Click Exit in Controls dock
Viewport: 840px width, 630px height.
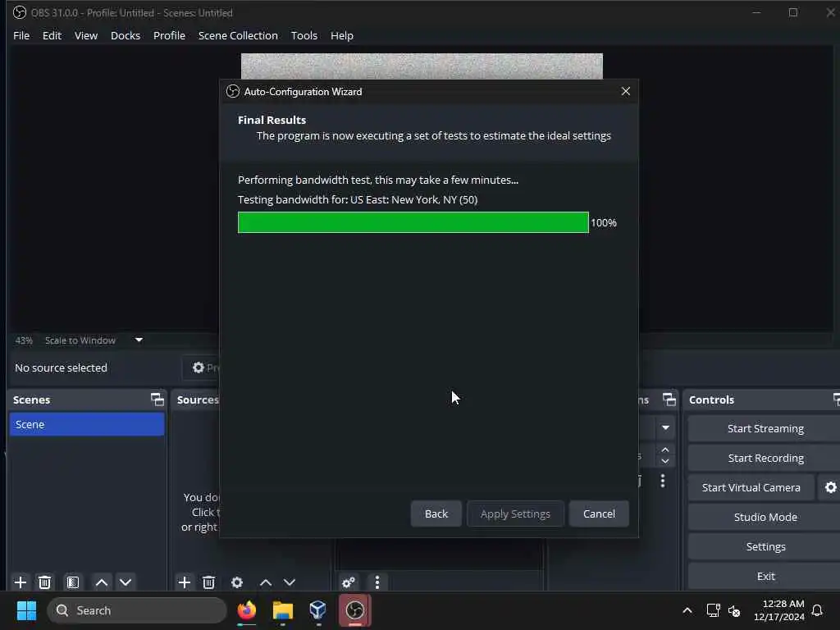pos(765,576)
